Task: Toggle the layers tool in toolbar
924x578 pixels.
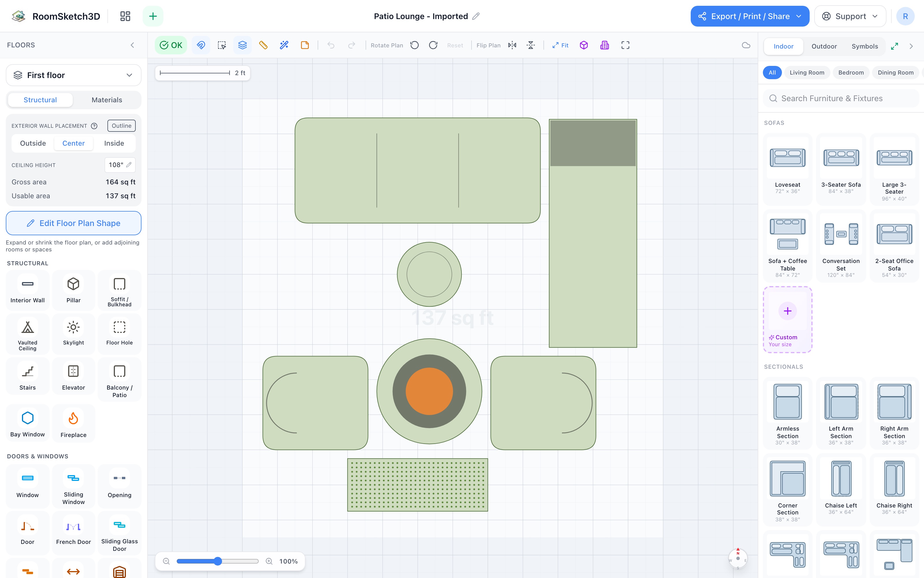Action: coord(243,45)
